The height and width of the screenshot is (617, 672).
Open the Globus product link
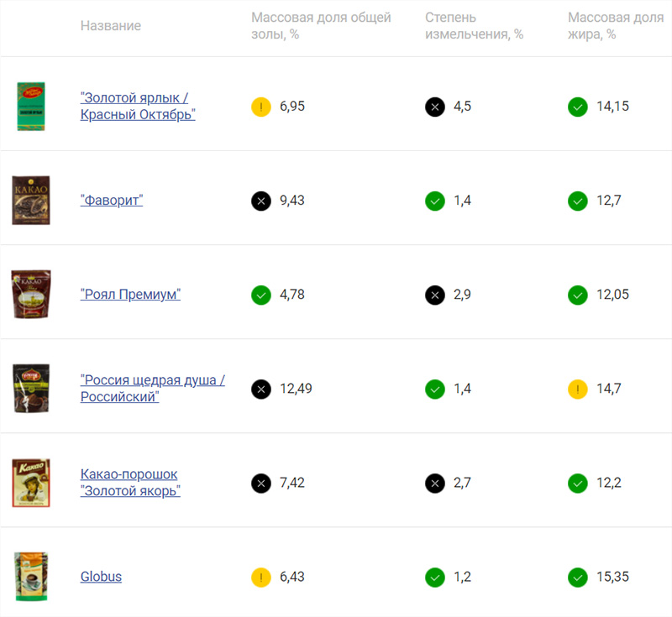(101, 577)
